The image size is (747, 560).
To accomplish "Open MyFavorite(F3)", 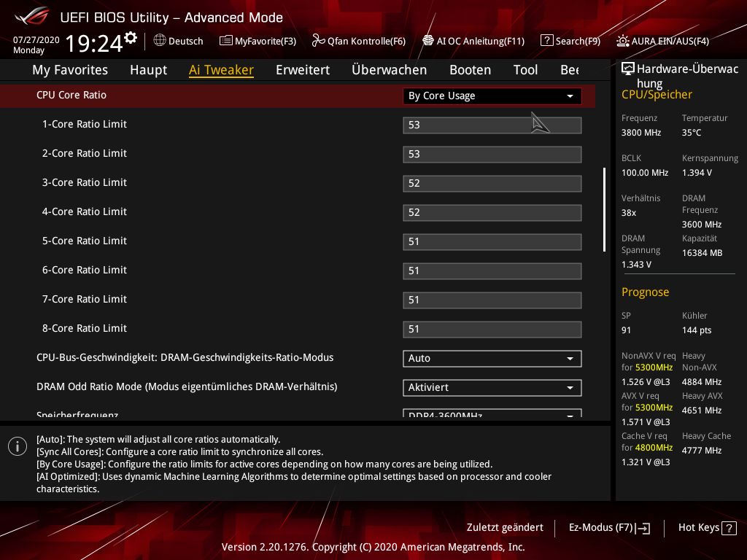I will pos(258,41).
